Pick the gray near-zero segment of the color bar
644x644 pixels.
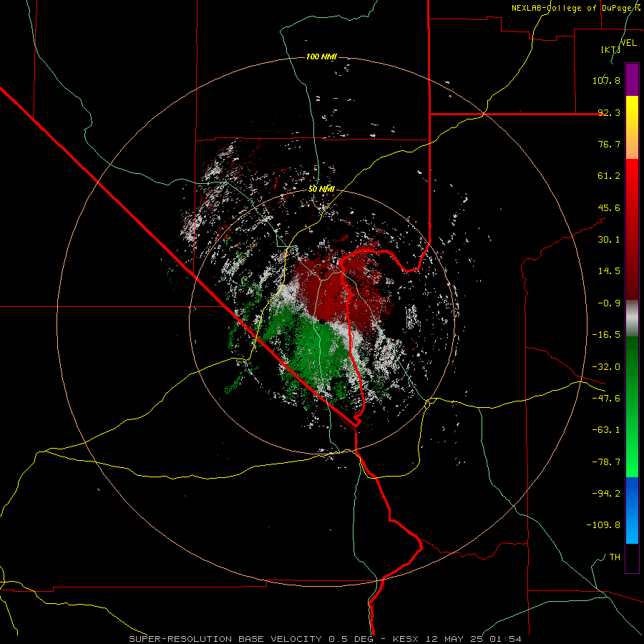[632, 318]
